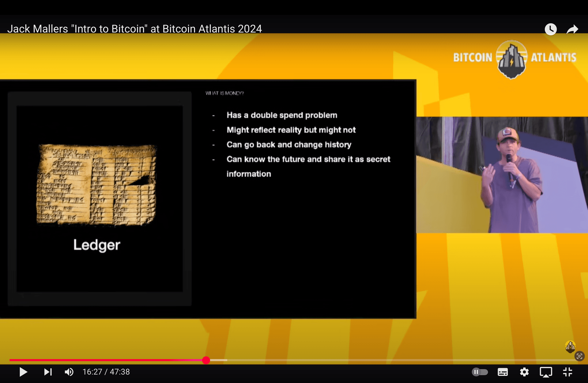588x383 pixels.
Task: Toggle subtitles/closed captions
Action: click(x=503, y=372)
